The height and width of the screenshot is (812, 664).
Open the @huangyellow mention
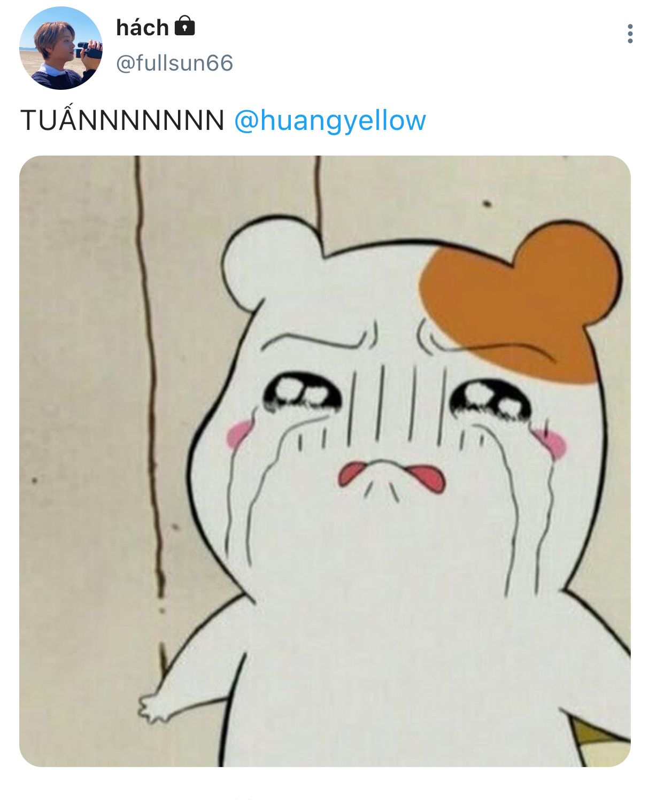click(x=330, y=120)
